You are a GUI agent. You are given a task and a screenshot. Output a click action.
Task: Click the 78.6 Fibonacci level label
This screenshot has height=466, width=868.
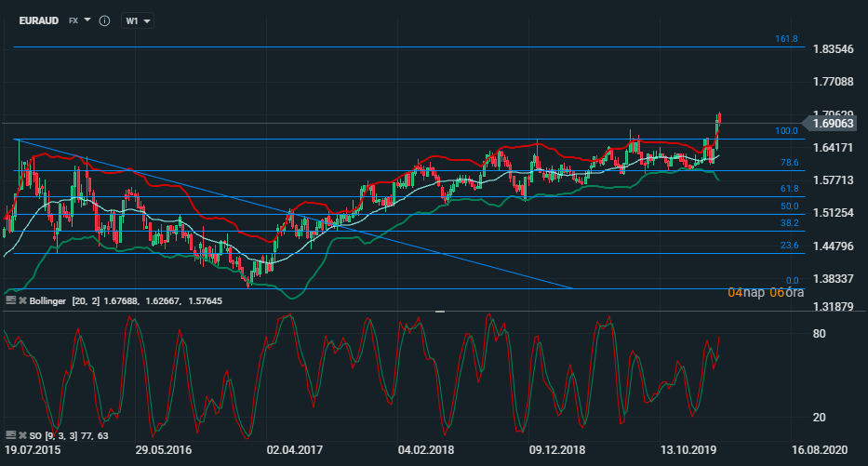(789, 163)
